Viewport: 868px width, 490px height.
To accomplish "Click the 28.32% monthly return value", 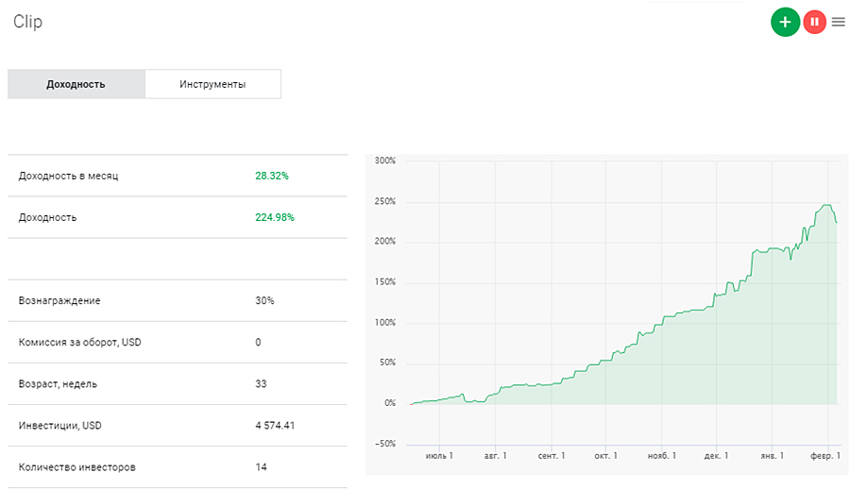I will click(271, 176).
